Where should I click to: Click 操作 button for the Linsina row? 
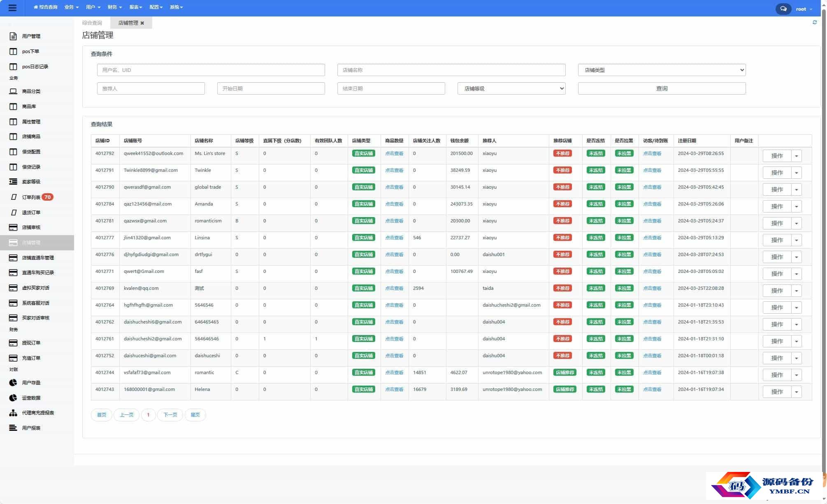(777, 240)
